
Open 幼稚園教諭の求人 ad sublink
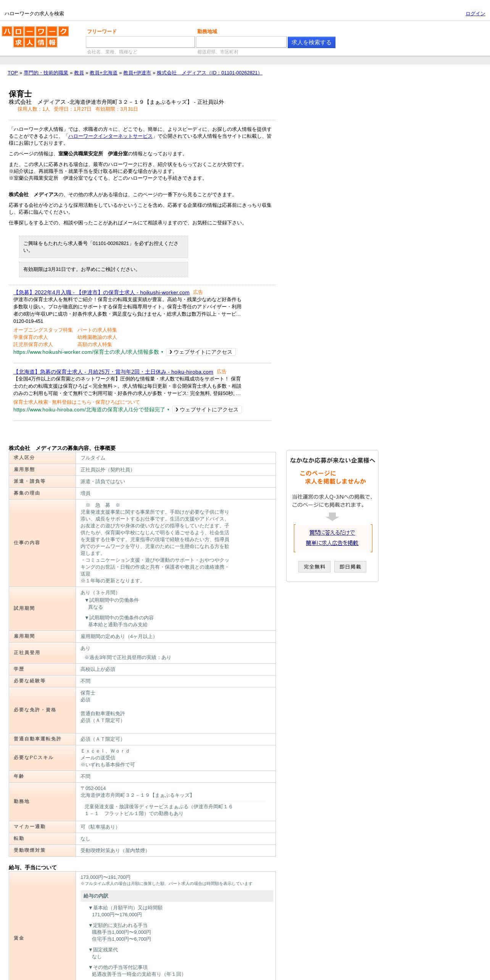pos(97,337)
